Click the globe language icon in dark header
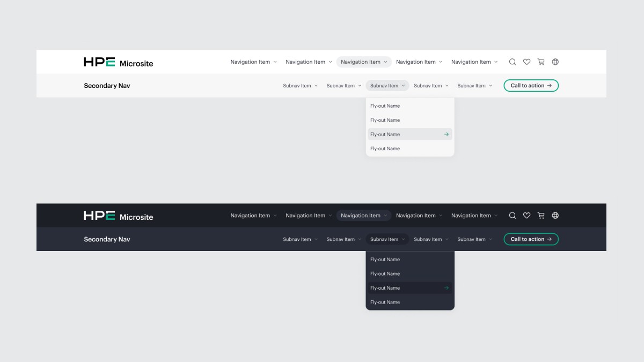Image resolution: width=644 pixels, height=362 pixels. 555,216
